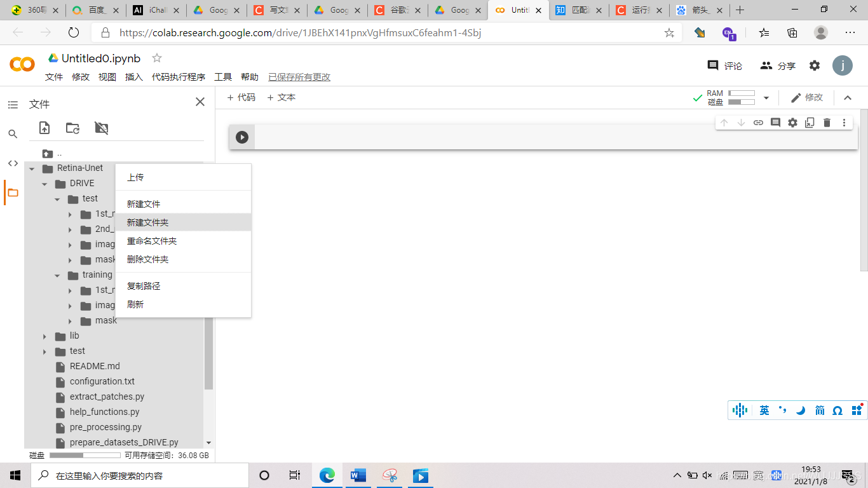868x488 pixels.
Task: Open the user account avatar
Action: pyautogui.click(x=843, y=65)
